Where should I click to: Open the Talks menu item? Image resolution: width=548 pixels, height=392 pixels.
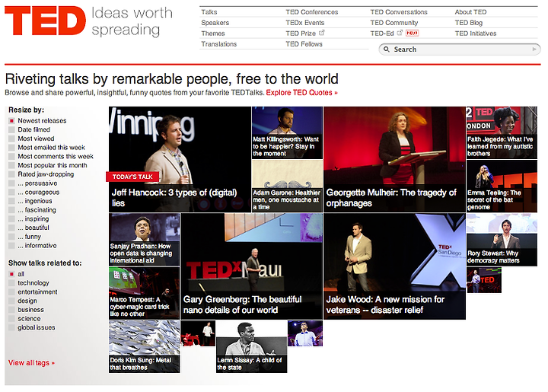point(209,12)
